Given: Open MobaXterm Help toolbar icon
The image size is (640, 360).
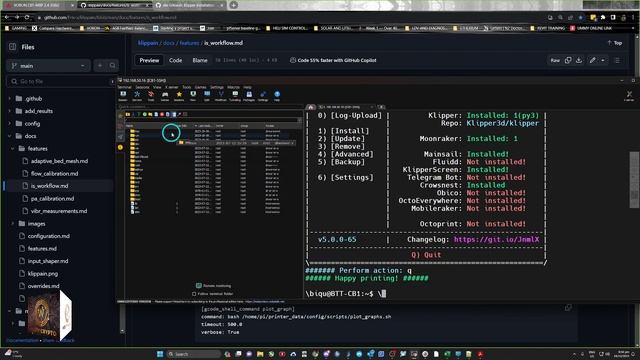Looking at the screenshot, I should 277,96.
